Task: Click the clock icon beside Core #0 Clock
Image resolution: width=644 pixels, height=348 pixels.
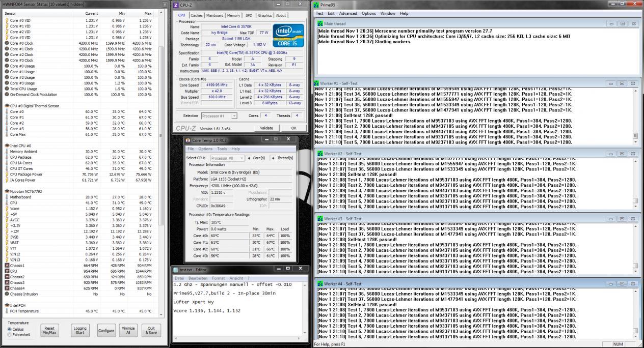Action: pyautogui.click(x=7, y=43)
